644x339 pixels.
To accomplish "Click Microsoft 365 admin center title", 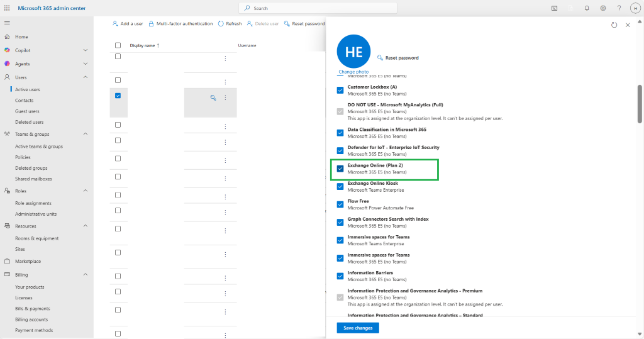I will click(52, 8).
